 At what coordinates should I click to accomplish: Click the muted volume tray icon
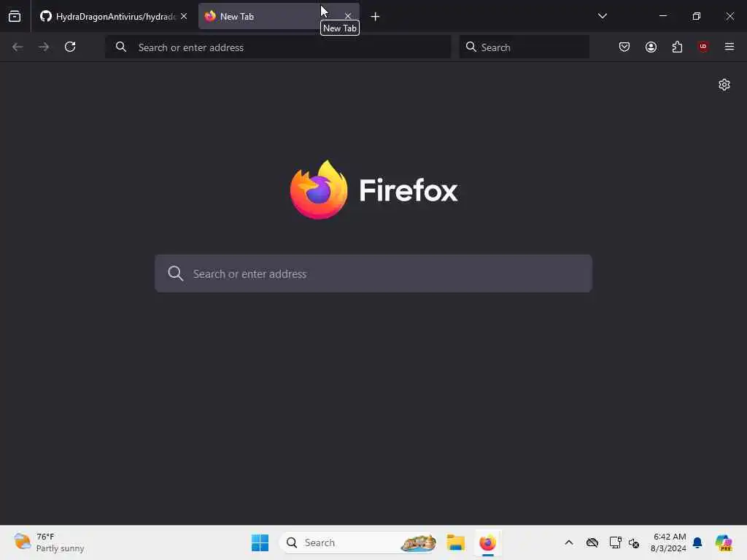634,542
